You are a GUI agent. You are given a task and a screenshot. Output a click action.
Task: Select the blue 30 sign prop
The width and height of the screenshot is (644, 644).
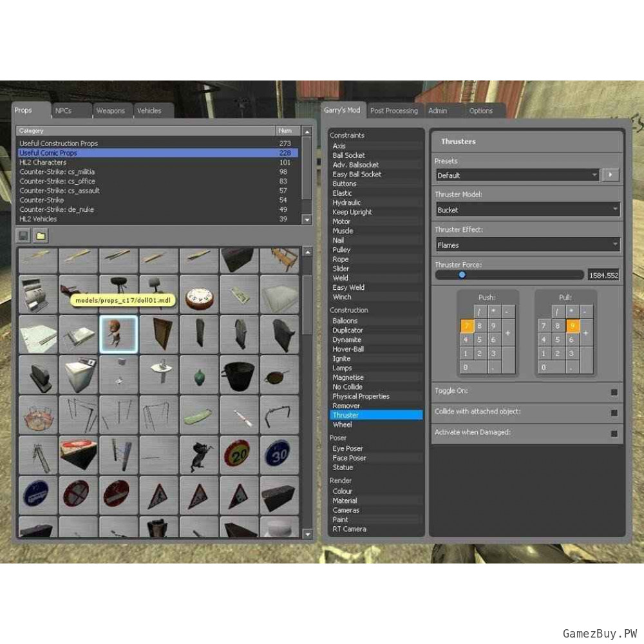(279, 455)
